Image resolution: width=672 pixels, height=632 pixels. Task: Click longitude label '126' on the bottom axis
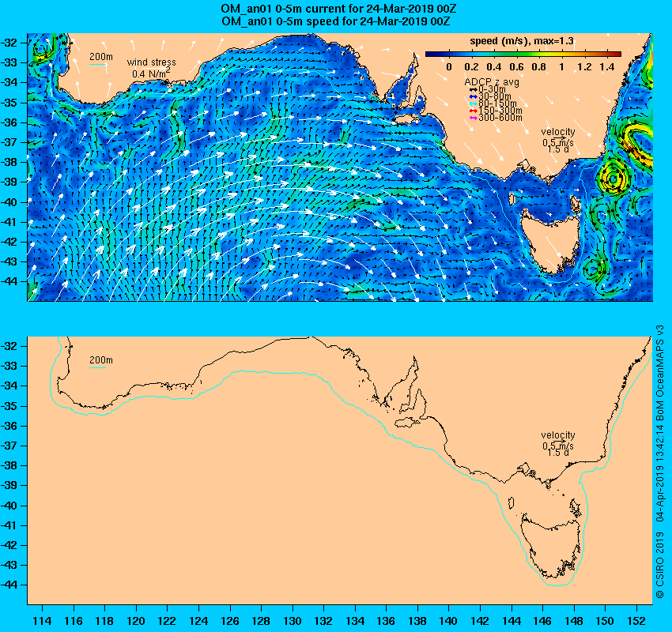(230, 620)
